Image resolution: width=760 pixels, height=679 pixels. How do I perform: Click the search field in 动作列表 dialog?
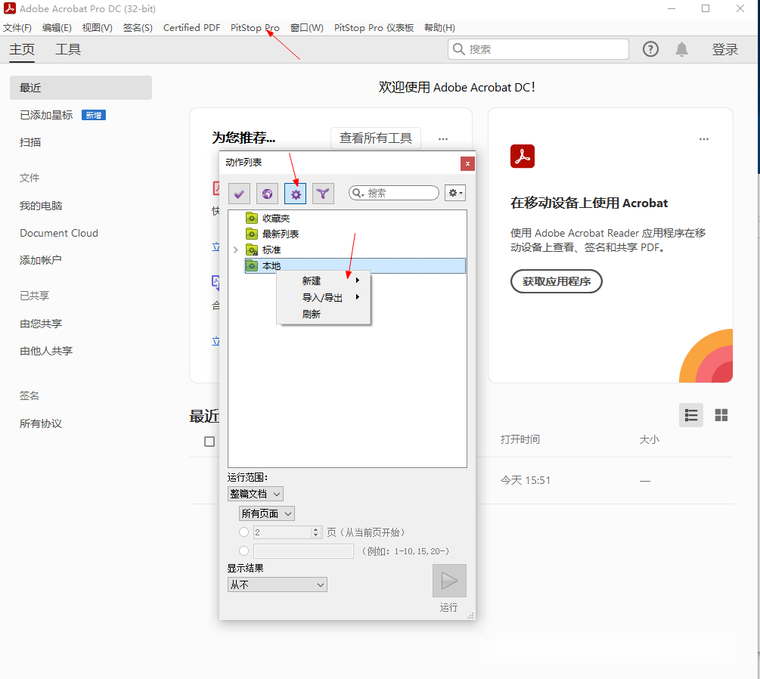tap(394, 193)
